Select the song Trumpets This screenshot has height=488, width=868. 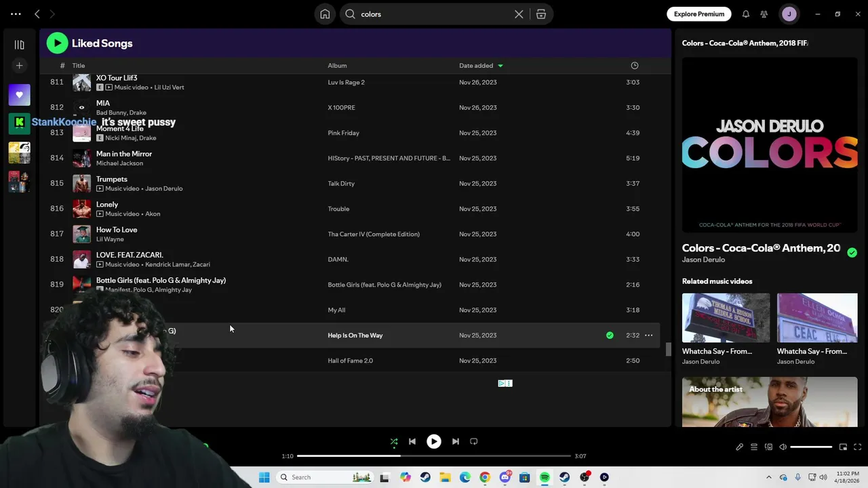pyautogui.click(x=112, y=179)
